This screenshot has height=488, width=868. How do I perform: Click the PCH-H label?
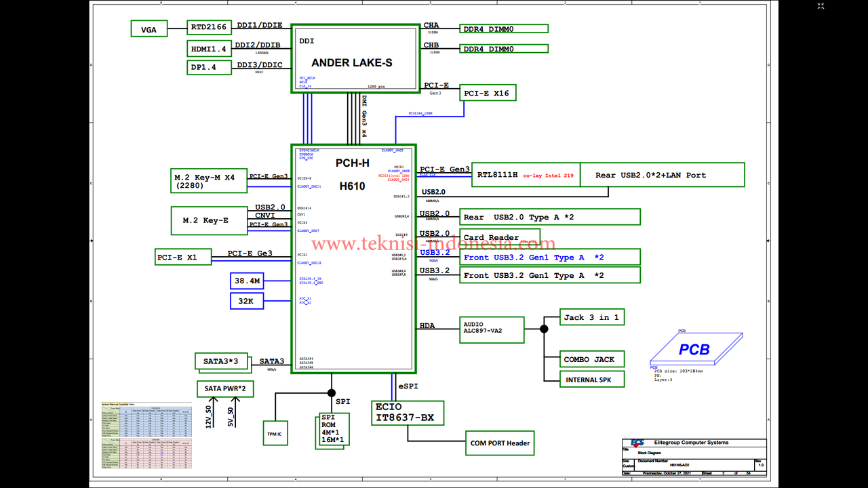coord(353,163)
